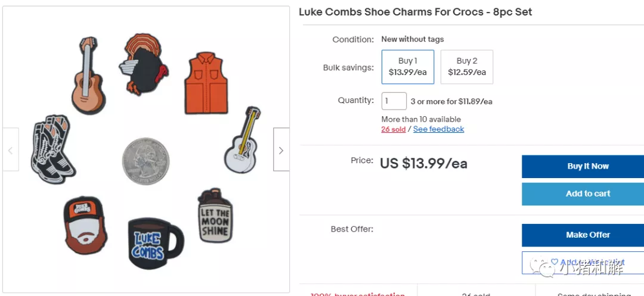Select the Buy 2 bulk option
644x296 pixels.
(x=466, y=67)
